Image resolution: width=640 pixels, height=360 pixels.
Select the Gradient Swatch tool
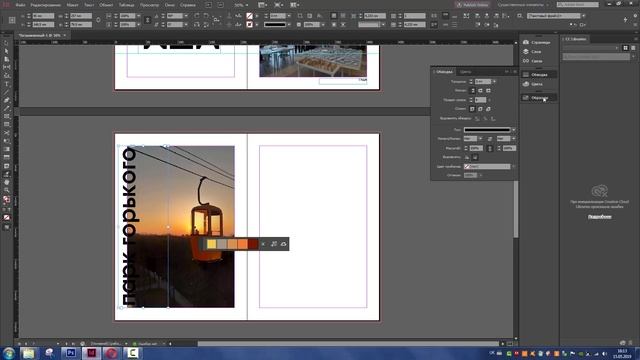(x=6, y=149)
